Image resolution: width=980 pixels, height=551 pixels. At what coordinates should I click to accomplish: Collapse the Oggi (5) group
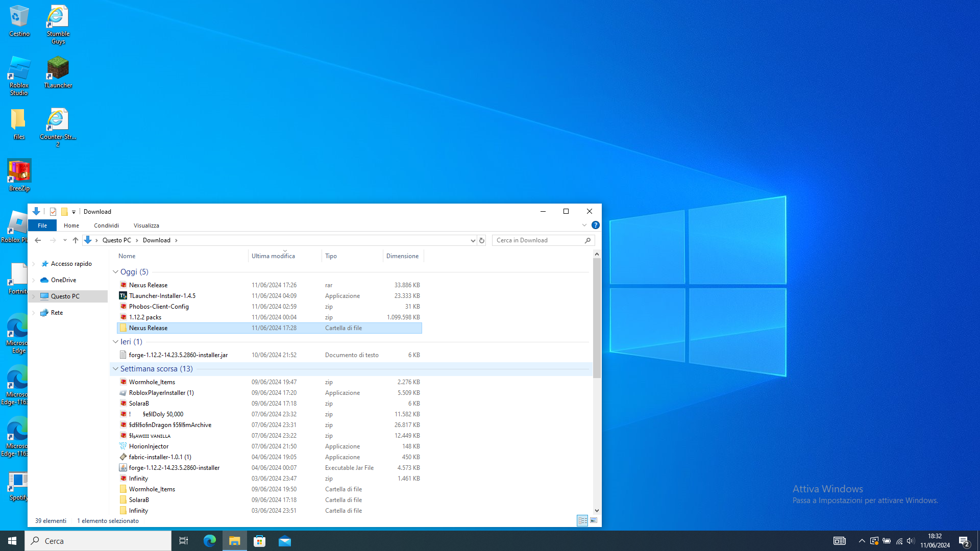[115, 272]
